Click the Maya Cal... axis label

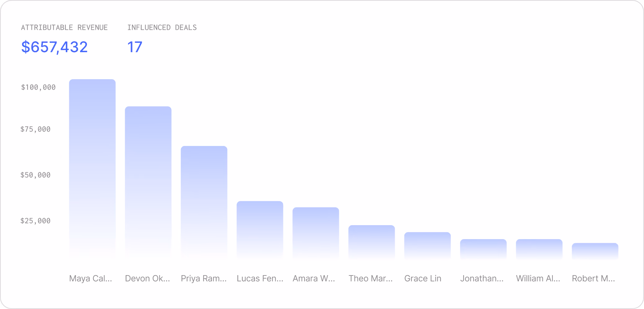tap(91, 278)
